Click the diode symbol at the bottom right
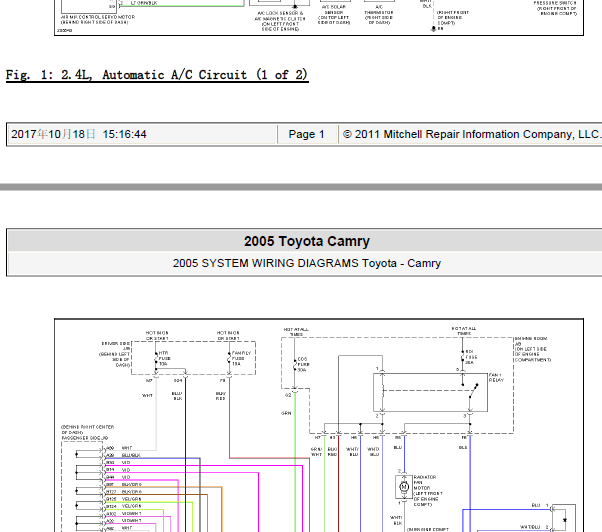602x532 pixels. 565,520
